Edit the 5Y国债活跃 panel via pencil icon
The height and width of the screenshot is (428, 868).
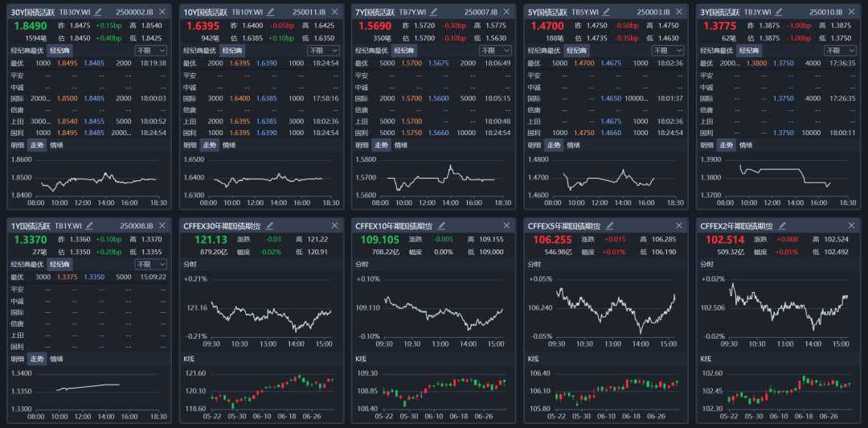(606, 11)
